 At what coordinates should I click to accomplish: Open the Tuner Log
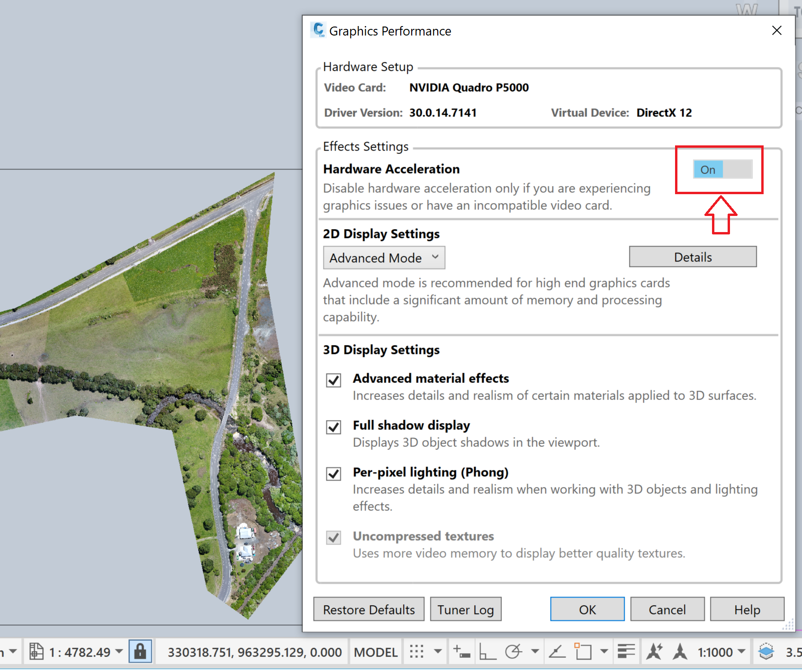(x=466, y=609)
